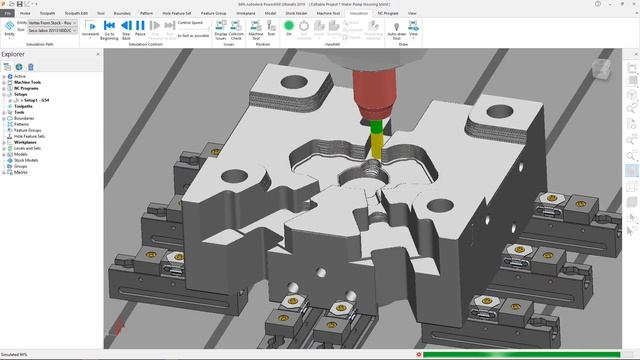Image resolution: width=640 pixels, height=360 pixels.
Task: Run the Collision Check tool
Action: click(236, 30)
